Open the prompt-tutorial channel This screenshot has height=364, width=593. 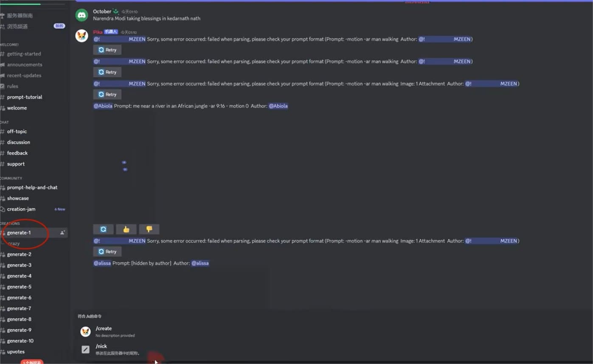click(x=24, y=97)
